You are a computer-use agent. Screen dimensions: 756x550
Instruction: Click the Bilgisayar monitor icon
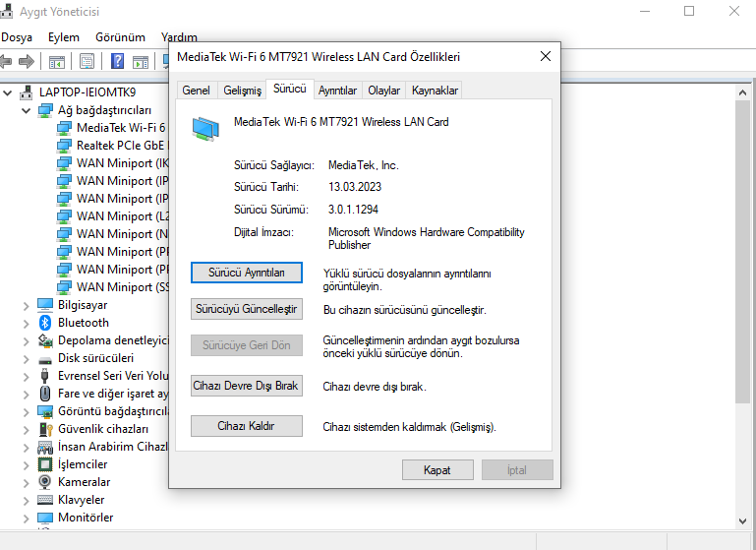(x=45, y=305)
